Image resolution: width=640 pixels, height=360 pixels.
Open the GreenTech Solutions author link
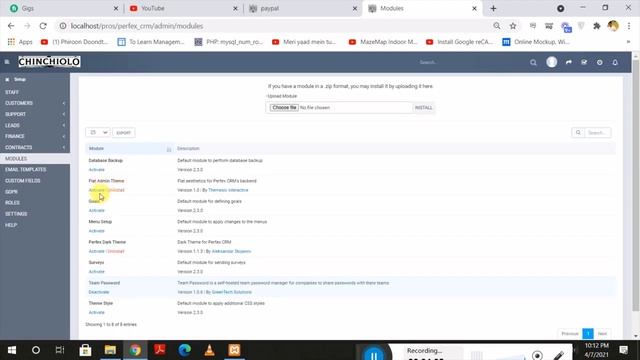231,292
